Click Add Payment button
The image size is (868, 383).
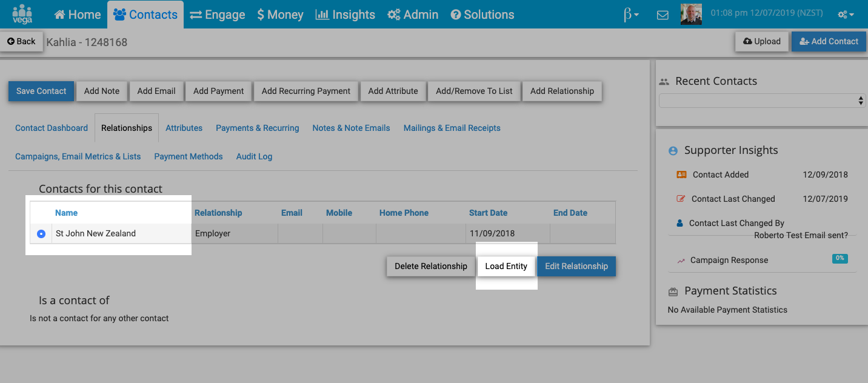click(x=218, y=91)
